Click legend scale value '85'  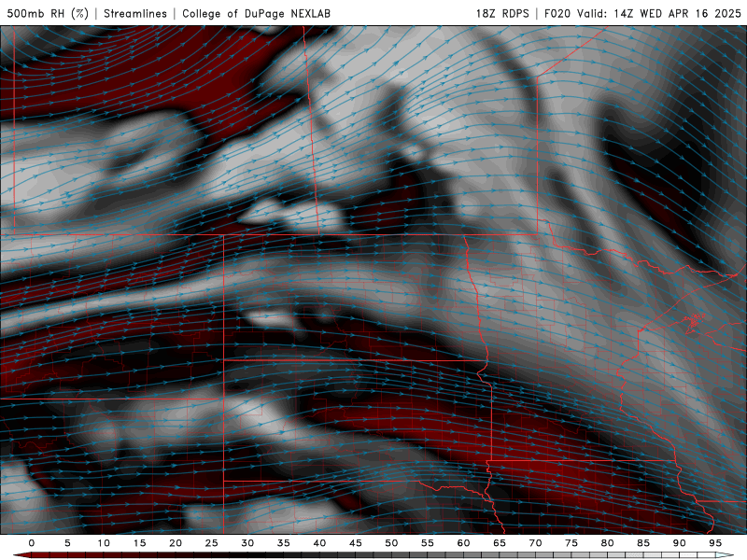click(x=643, y=543)
